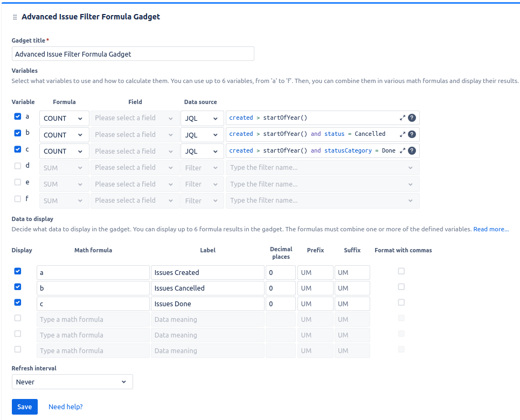520x420 pixels.
Task: Enable comma formatting for Issues Created
Action: click(x=401, y=271)
